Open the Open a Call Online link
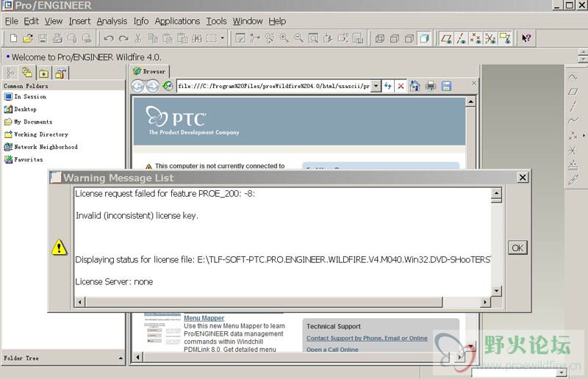The height and width of the screenshot is (379, 588). click(x=332, y=350)
